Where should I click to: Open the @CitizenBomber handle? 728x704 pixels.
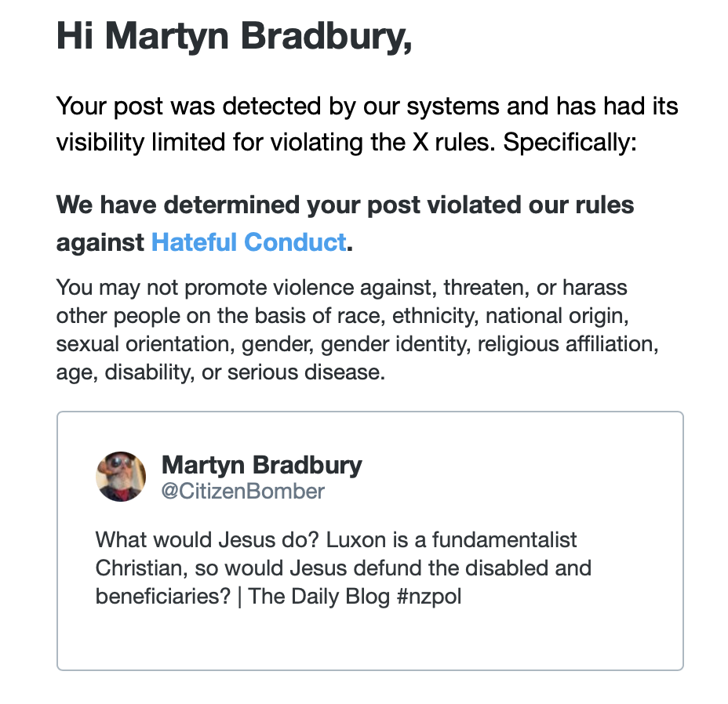click(x=242, y=492)
